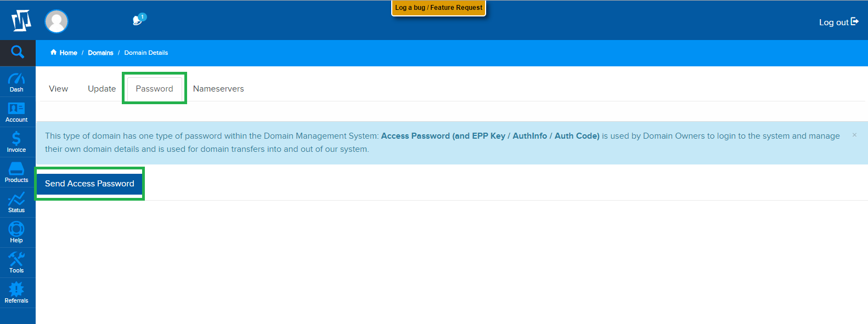Open Referrals in the sidebar
Viewport: 868px width, 324px height.
coord(16,293)
